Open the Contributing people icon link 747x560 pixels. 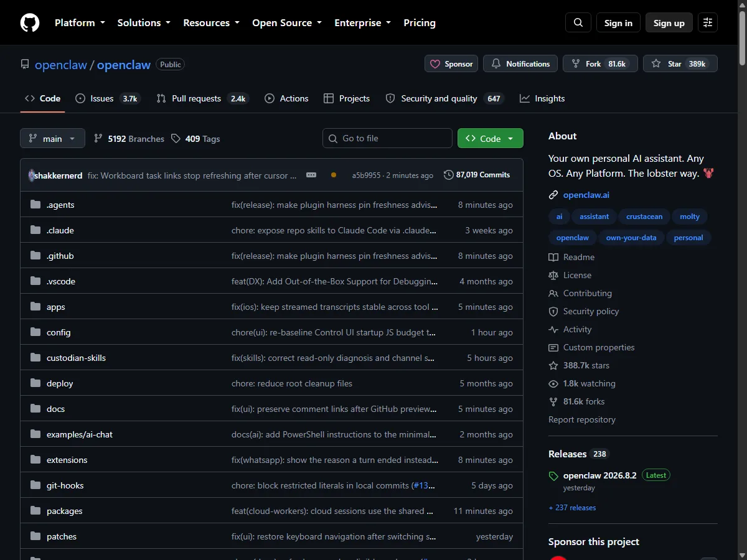click(x=580, y=293)
